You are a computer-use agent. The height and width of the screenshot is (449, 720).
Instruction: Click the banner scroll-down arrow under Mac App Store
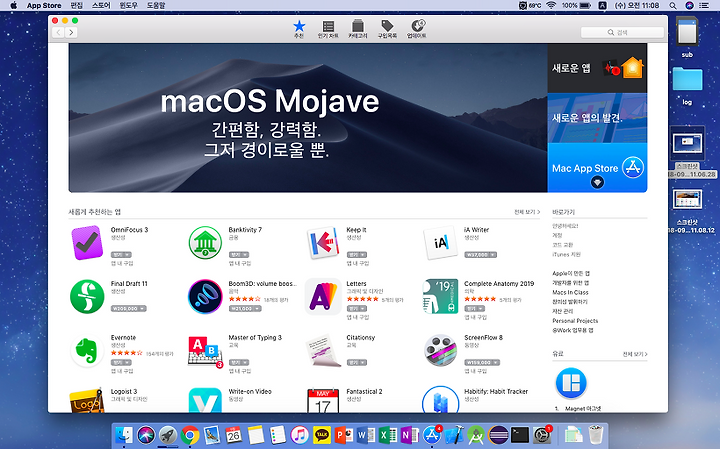click(597, 182)
